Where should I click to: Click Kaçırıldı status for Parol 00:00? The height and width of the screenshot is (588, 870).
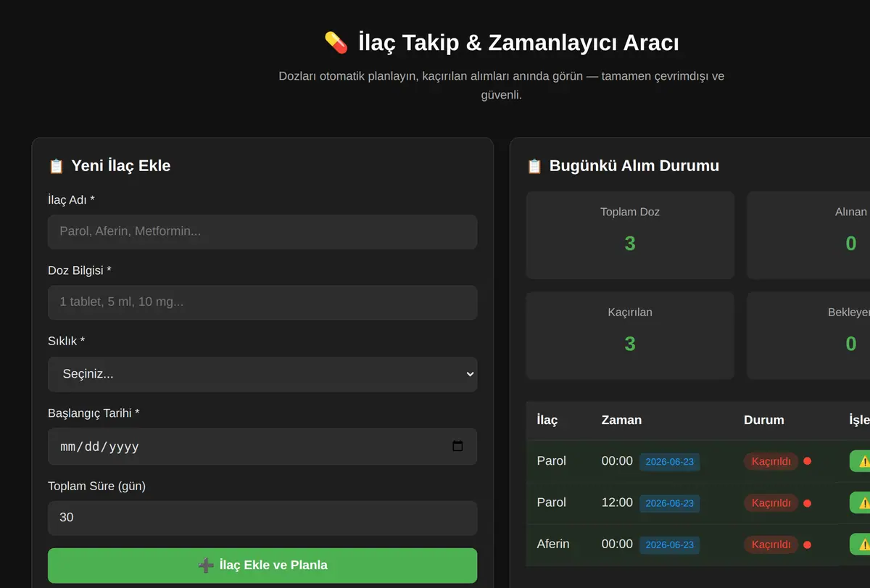[x=771, y=462]
